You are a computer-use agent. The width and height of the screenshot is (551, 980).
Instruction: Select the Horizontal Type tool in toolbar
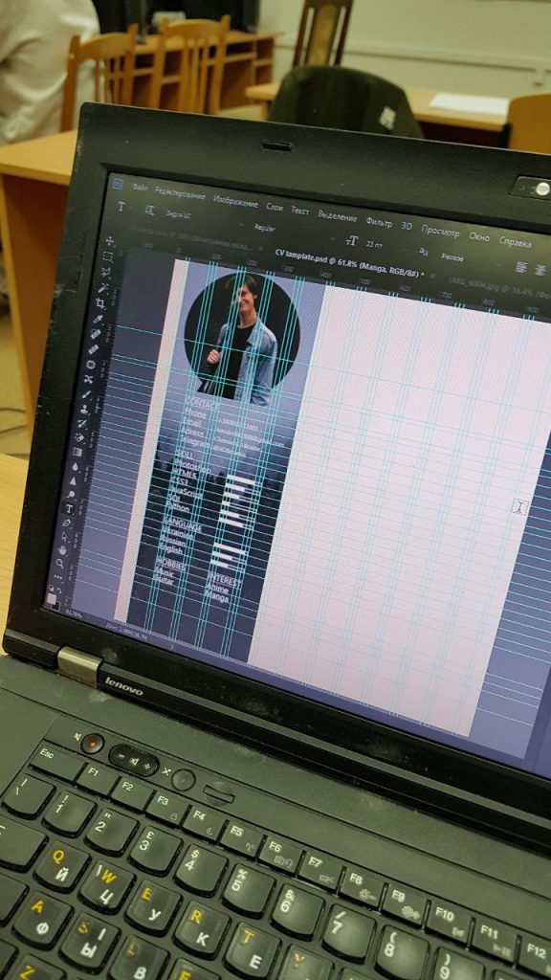(x=69, y=508)
